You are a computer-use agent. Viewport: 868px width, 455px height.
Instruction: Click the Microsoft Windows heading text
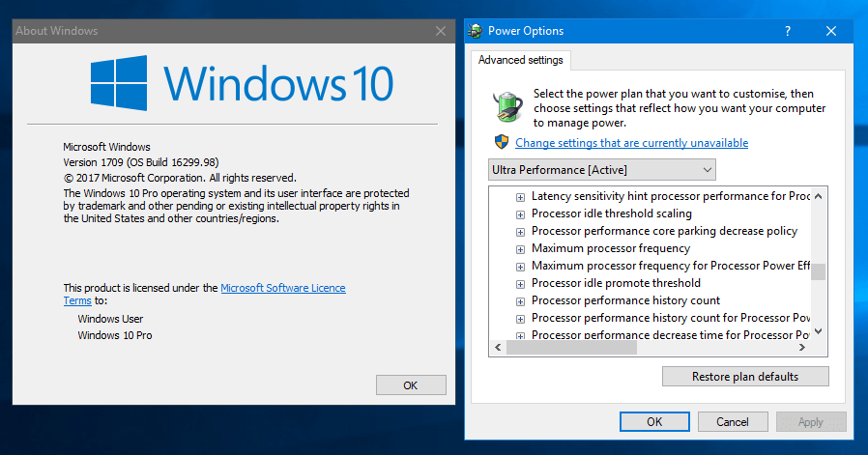tap(106, 147)
